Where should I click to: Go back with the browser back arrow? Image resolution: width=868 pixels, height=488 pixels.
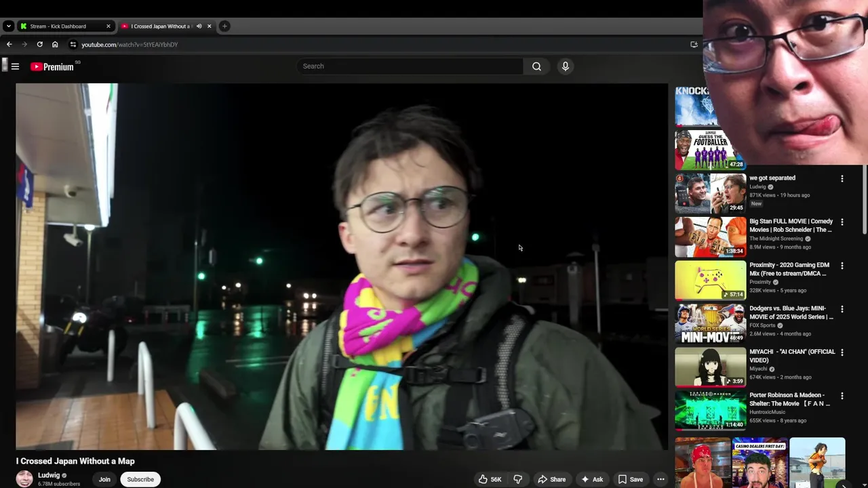click(x=9, y=45)
